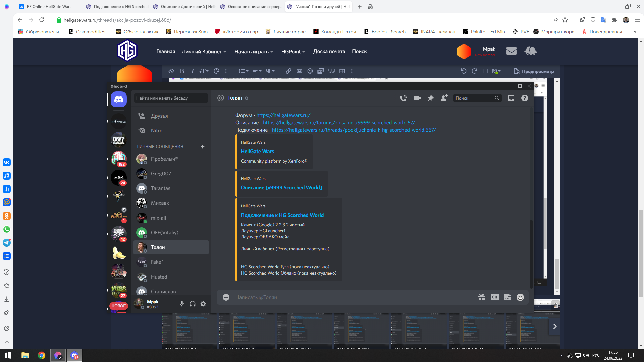This screenshot has height=362, width=644.
Task: Expand the Личный Кабинет menu
Action: coord(204,52)
